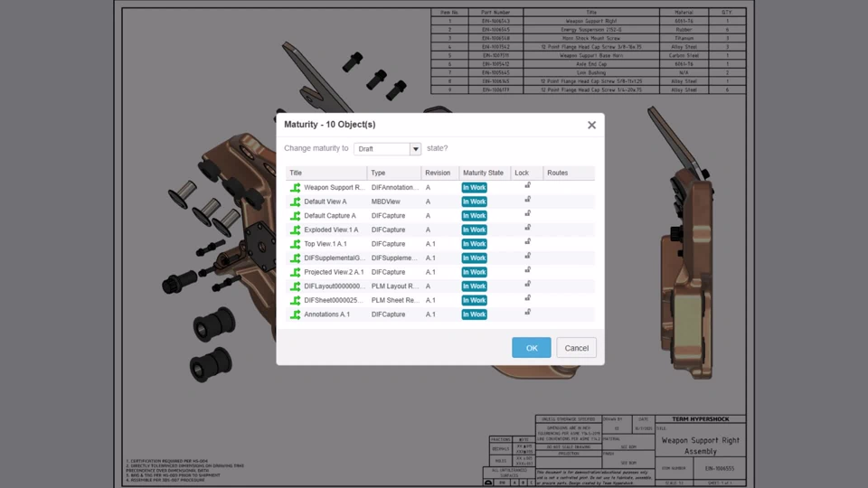Select the 'Annotations A.1' title

click(326, 314)
